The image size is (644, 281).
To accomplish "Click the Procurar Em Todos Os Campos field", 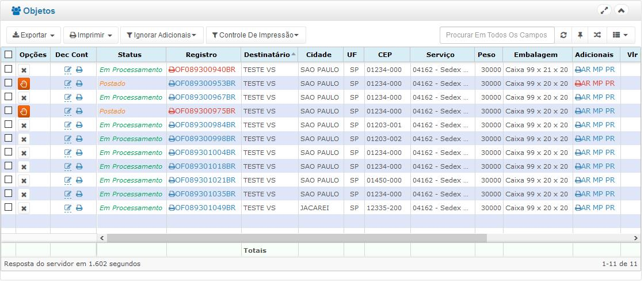I will click(x=497, y=35).
